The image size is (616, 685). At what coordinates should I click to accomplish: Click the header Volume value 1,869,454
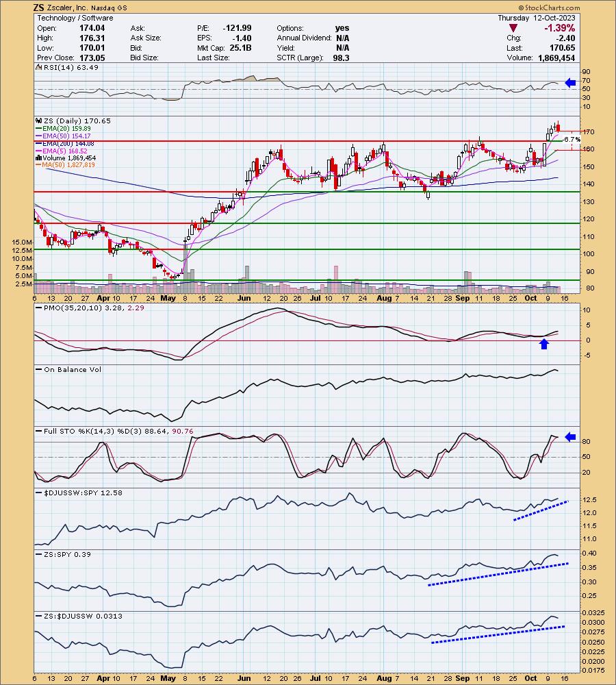556,58
